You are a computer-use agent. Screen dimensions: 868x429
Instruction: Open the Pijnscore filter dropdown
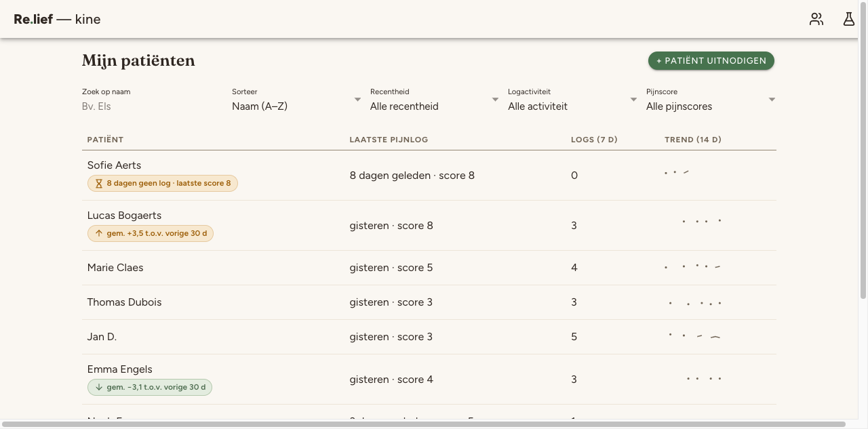[711, 106]
